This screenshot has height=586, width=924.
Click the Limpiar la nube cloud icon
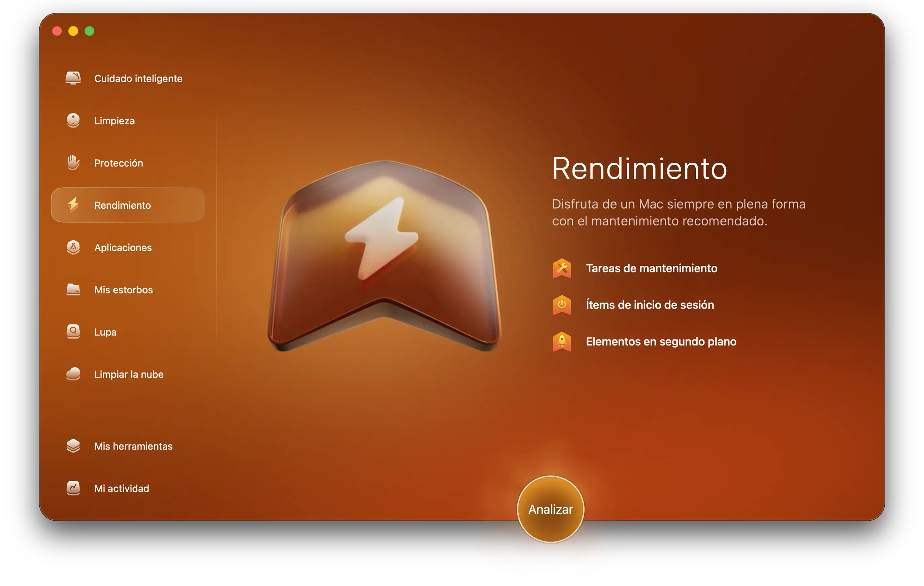tap(73, 374)
